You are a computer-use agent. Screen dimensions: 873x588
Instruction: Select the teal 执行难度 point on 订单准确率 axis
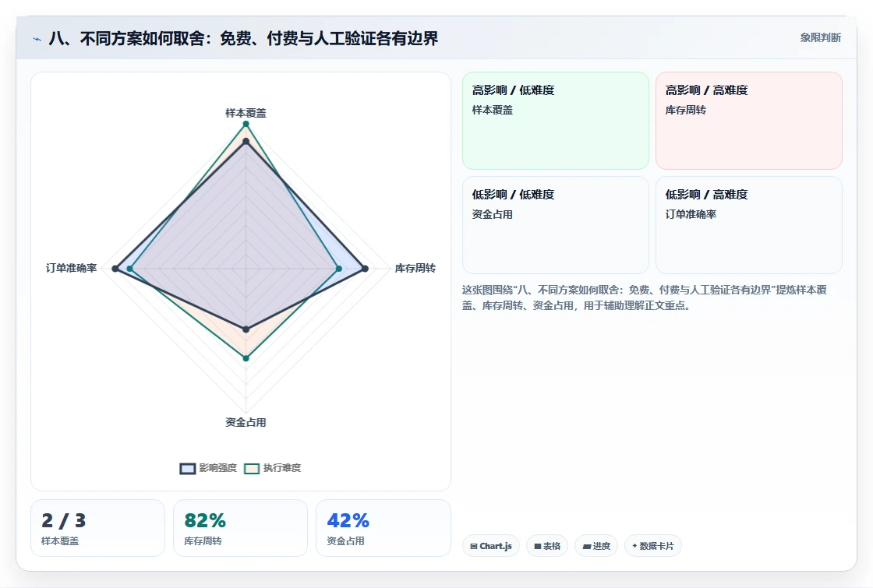129,269
